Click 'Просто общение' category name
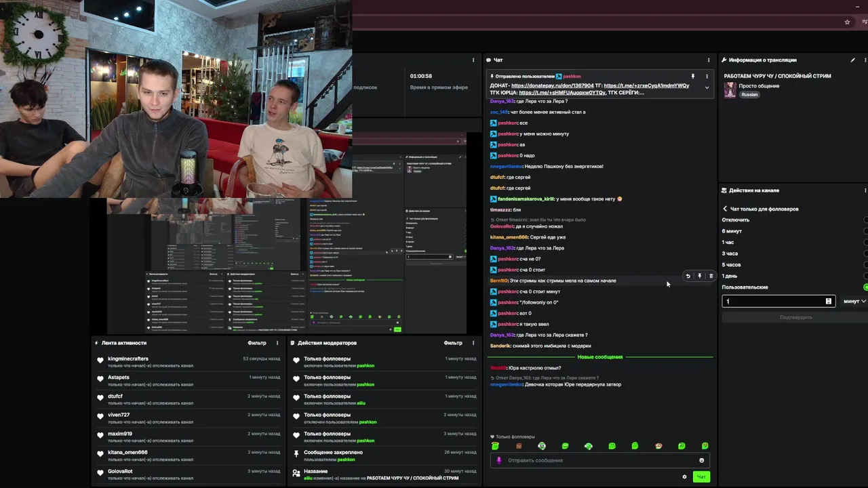Viewport: 868px width, 488px height. (759, 86)
